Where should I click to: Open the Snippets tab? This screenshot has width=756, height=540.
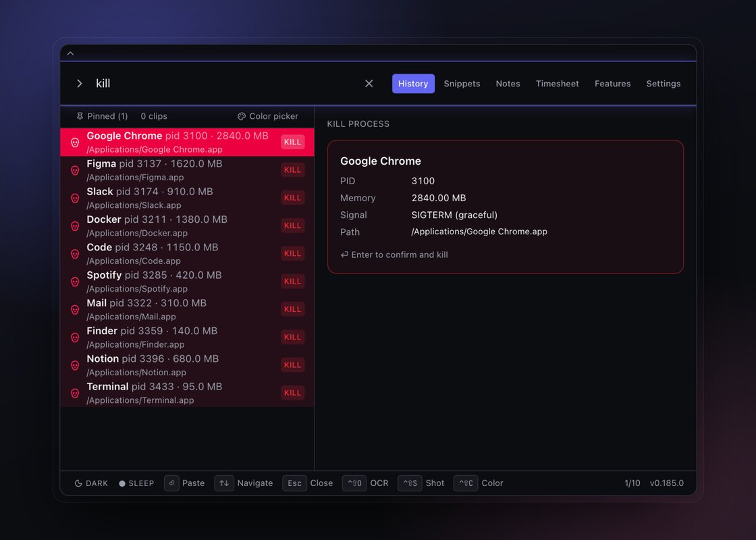(462, 84)
